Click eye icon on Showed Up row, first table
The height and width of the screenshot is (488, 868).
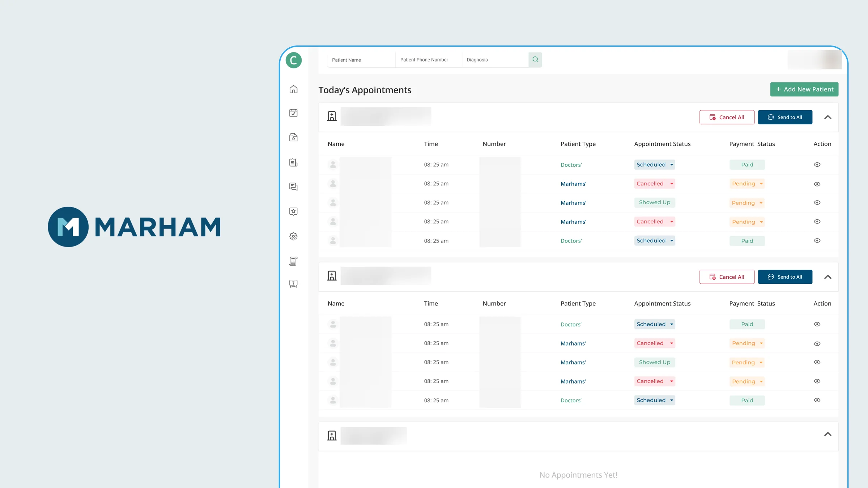click(817, 202)
